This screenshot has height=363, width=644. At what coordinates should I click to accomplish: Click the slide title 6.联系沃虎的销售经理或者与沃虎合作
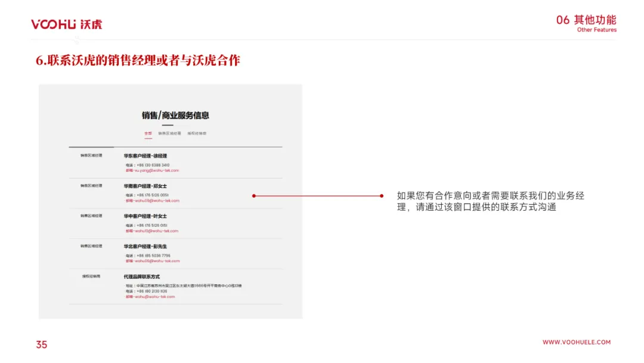(x=138, y=60)
